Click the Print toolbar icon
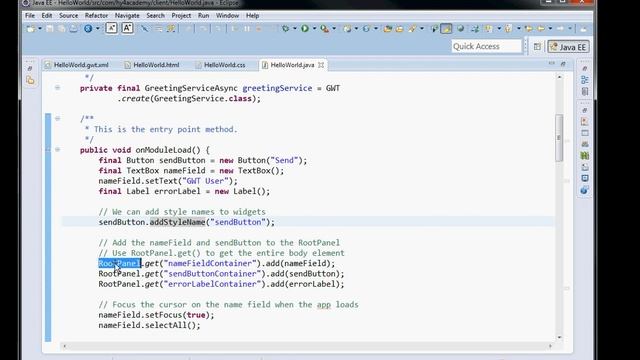The width and height of the screenshot is (640, 360). [73, 29]
